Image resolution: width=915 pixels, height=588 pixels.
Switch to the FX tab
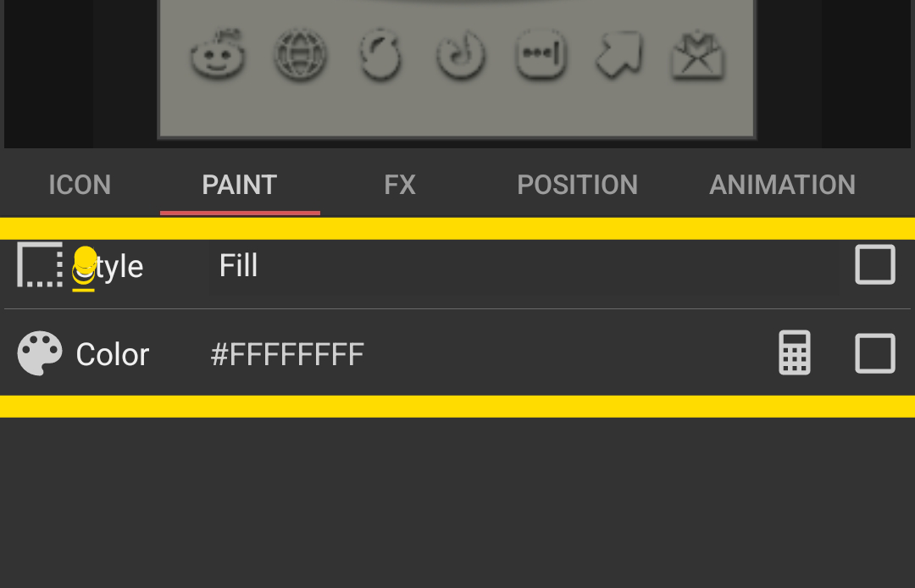400,185
